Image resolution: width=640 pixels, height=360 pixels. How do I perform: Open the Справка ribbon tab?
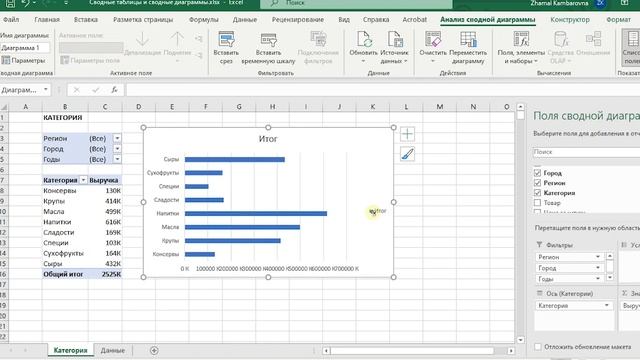[x=376, y=20]
